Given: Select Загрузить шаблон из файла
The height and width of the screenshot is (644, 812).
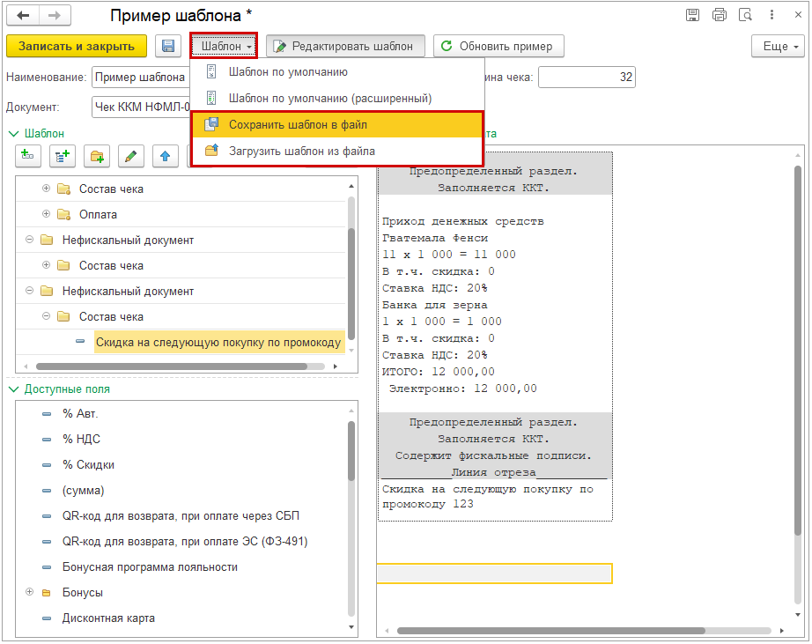Looking at the screenshot, I should tap(337, 151).
